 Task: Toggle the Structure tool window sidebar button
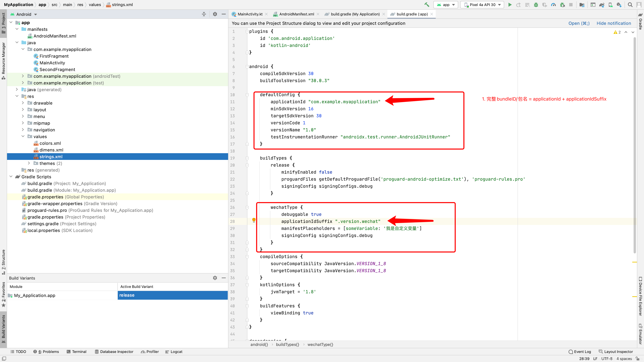4,262
